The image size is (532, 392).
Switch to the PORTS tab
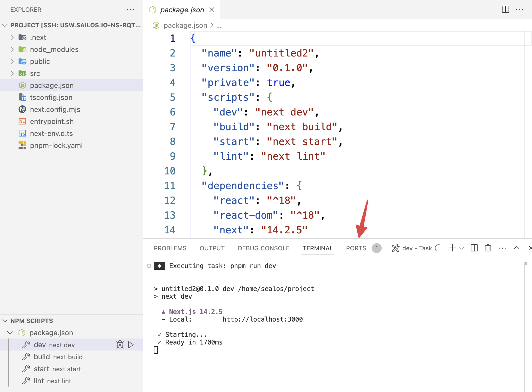coord(356,248)
